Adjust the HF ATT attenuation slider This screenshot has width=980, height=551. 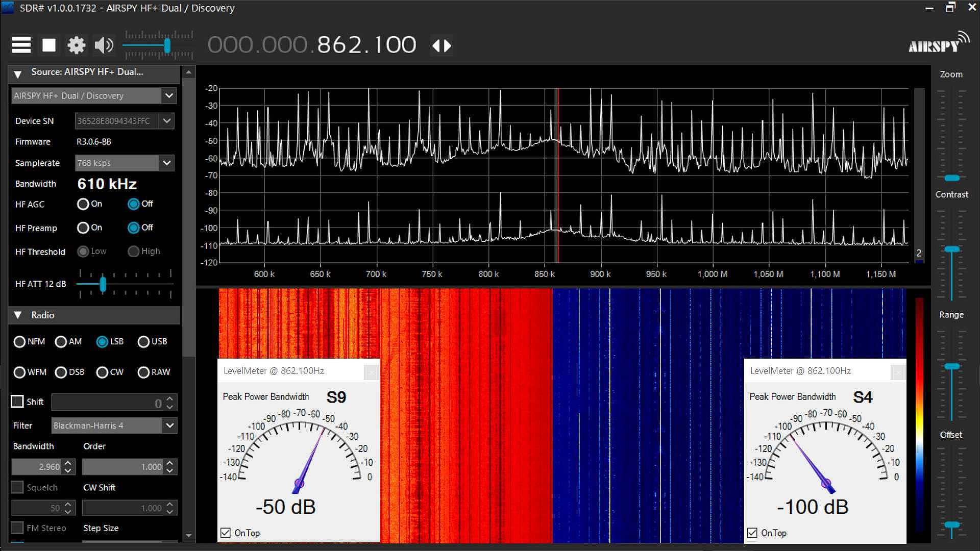pyautogui.click(x=103, y=284)
